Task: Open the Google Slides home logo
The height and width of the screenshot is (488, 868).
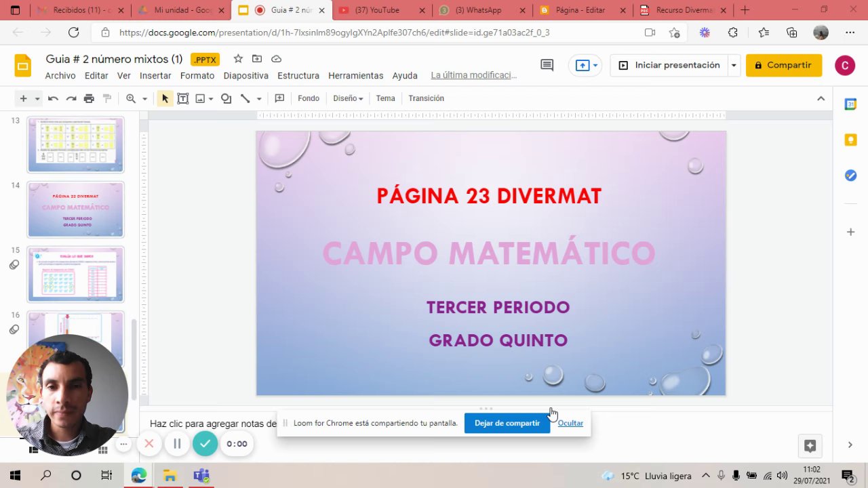Action: 23,66
